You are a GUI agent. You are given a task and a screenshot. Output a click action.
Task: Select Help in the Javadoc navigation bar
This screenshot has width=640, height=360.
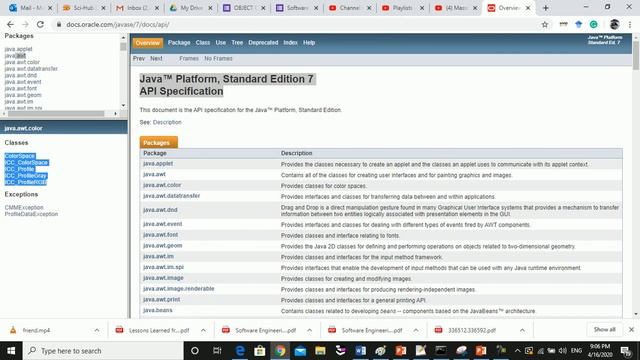[309, 42]
